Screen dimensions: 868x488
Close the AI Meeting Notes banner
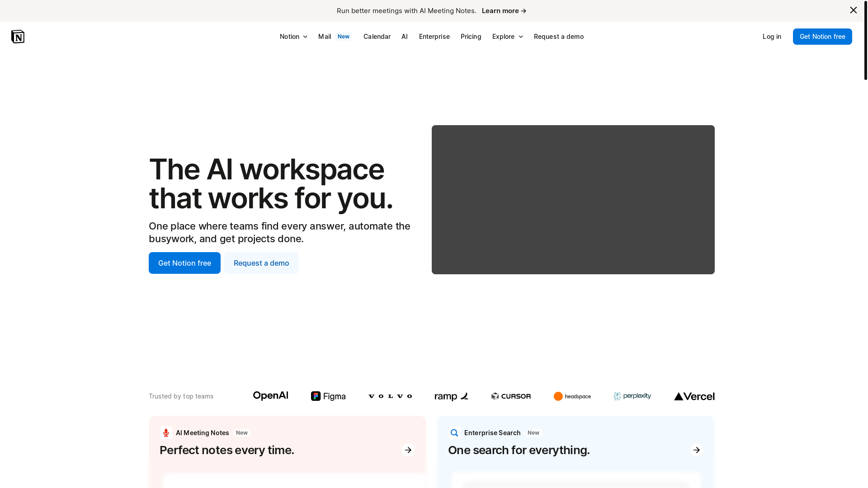tap(853, 10)
